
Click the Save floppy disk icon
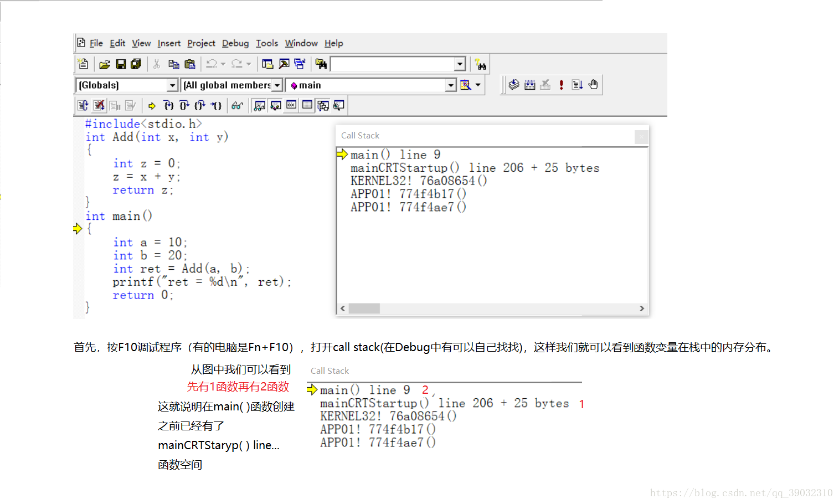click(120, 64)
